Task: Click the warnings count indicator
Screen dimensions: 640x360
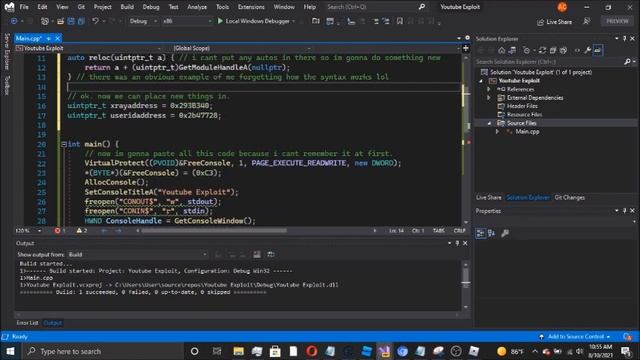Action: pos(82,231)
